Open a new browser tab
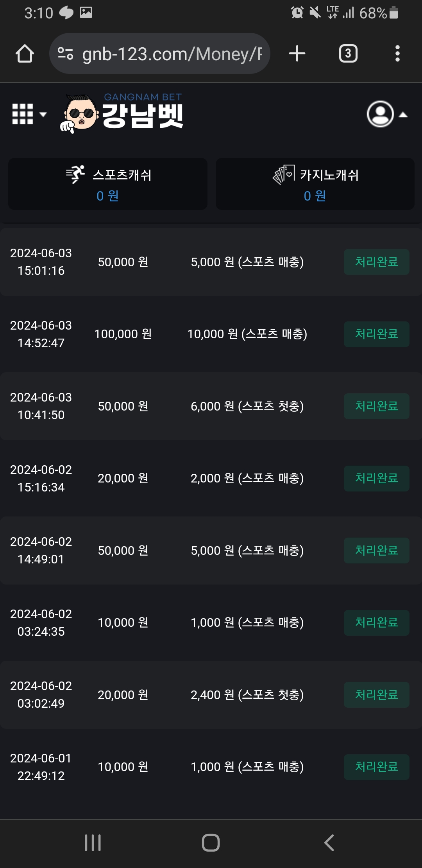Viewport: 422px width, 868px height. pyautogui.click(x=297, y=54)
